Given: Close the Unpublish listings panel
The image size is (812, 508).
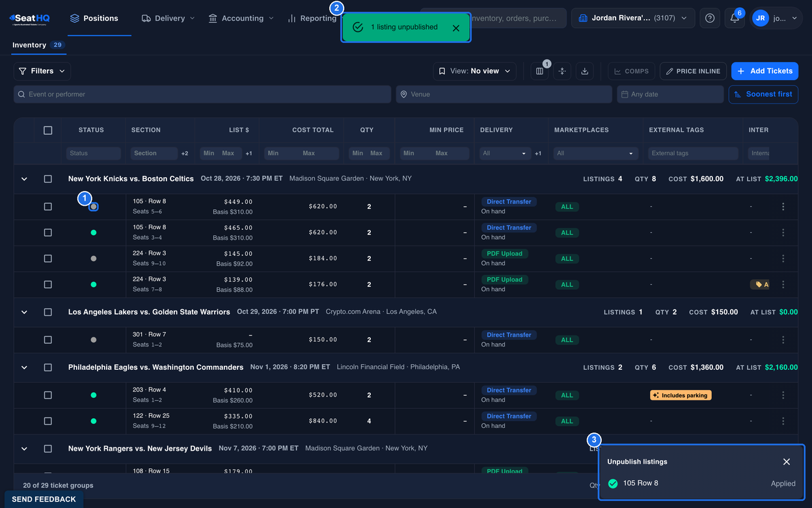Looking at the screenshot, I should pyautogui.click(x=787, y=462).
